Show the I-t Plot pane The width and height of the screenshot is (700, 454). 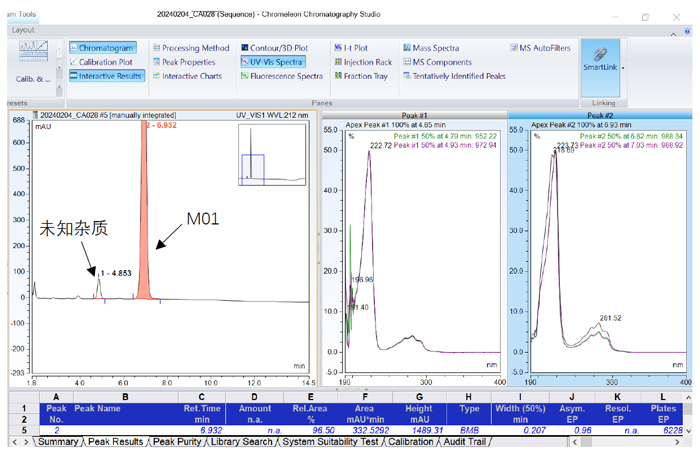click(x=353, y=48)
